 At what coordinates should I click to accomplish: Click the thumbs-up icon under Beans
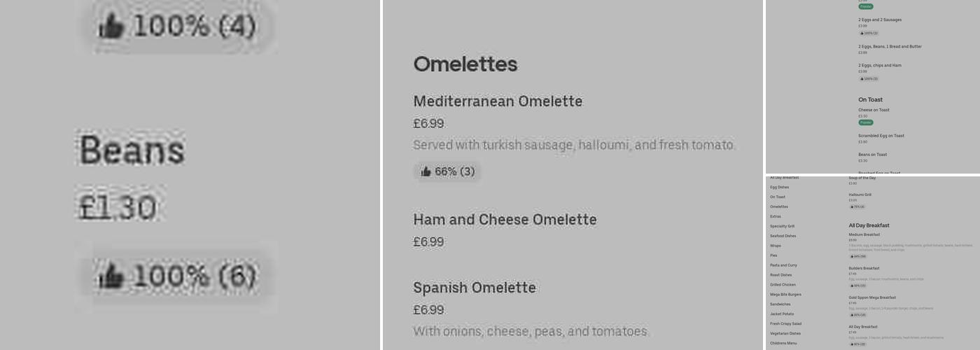click(x=111, y=276)
